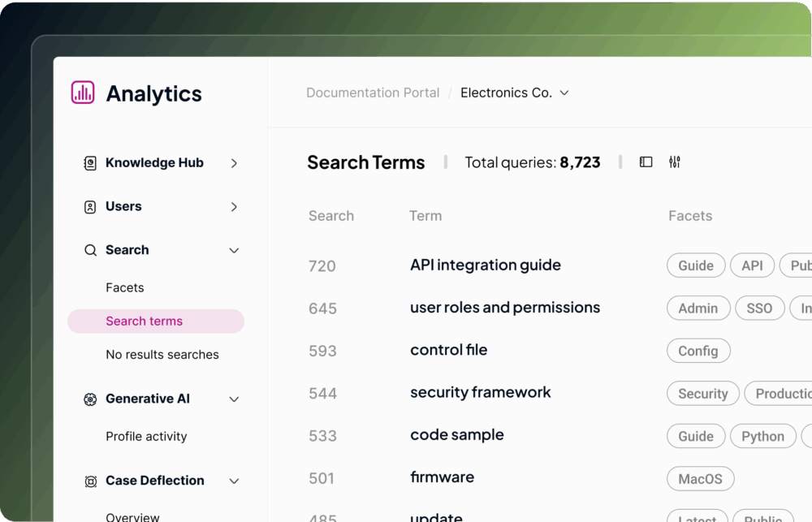Open the Electronics Co. dropdown
The width and height of the screenshot is (812, 522).
pos(515,93)
